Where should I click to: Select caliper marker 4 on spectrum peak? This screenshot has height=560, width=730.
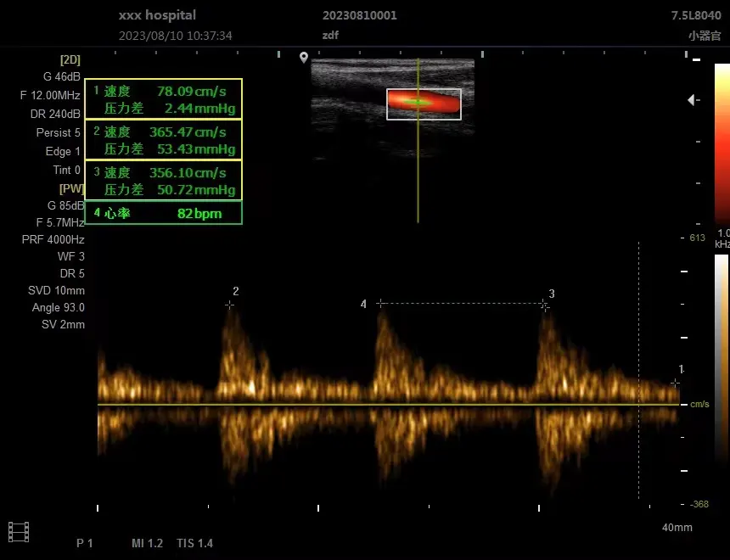380,303
